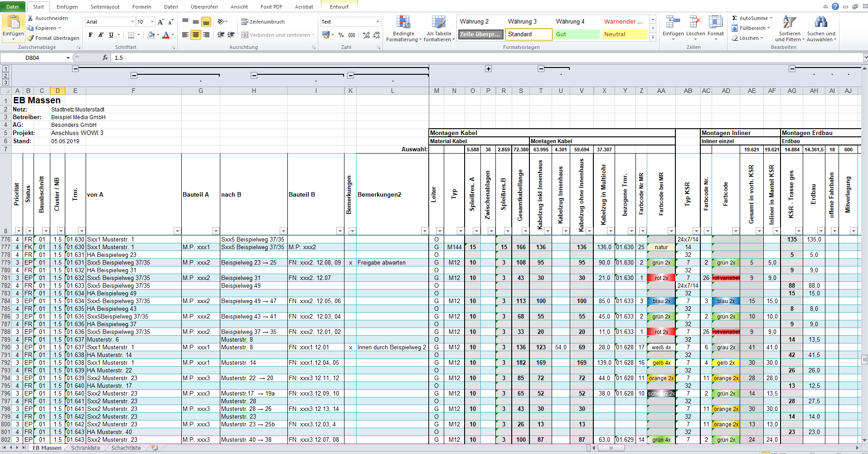
Task: Click the AutoSumme sigma icon
Action: (x=735, y=18)
